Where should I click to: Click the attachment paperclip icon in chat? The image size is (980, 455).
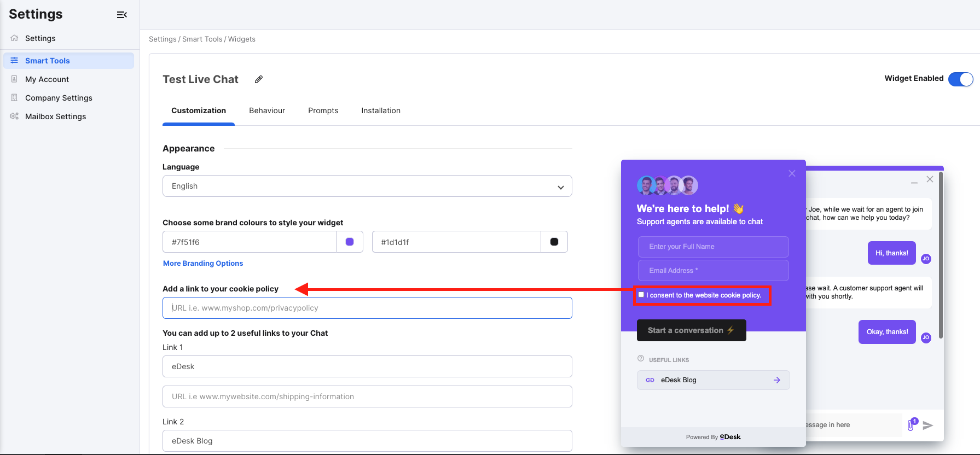pyautogui.click(x=912, y=424)
